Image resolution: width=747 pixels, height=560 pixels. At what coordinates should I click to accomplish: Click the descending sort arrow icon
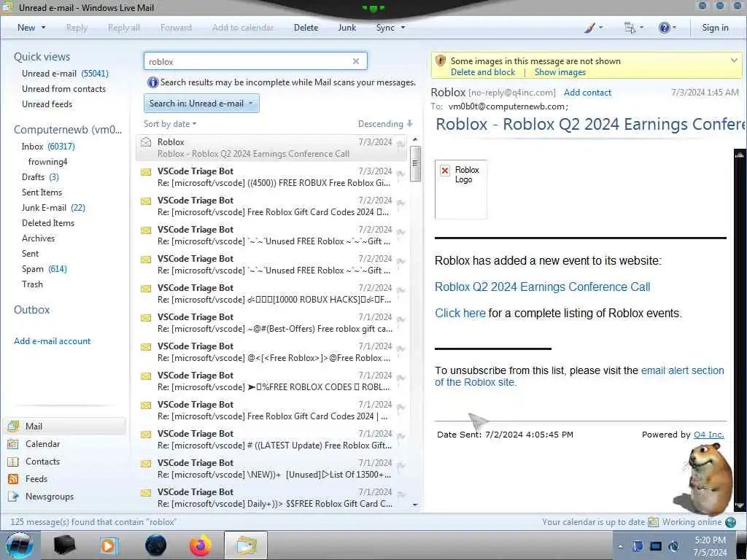pyautogui.click(x=410, y=124)
